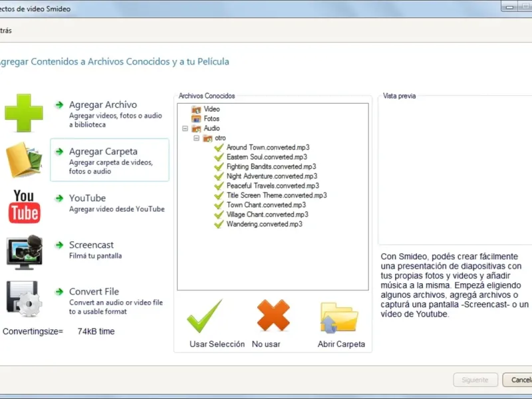
Task: Select file name Town Chant.converted.mp3
Action: point(266,205)
